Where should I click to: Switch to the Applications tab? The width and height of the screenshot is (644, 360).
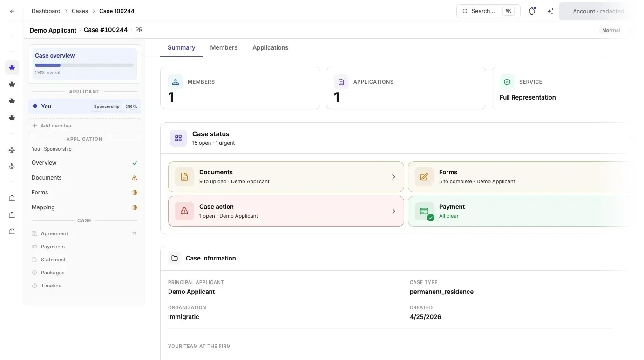270,47
